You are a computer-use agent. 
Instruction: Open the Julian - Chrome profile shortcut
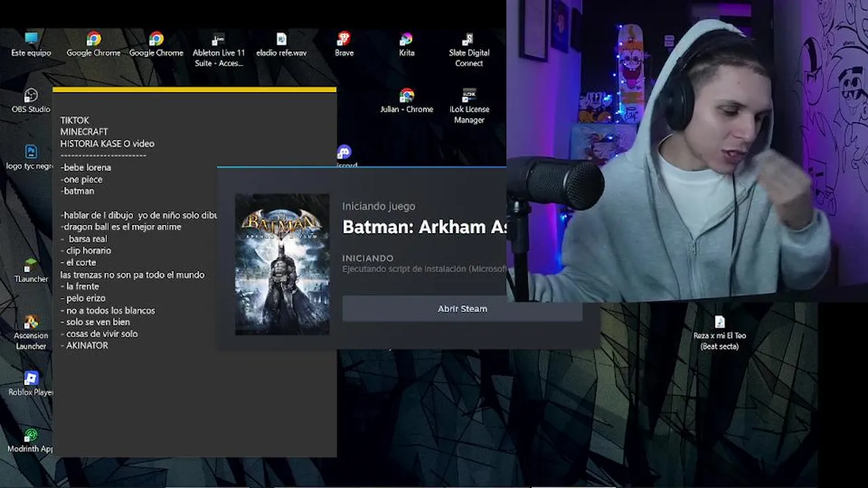(x=406, y=100)
